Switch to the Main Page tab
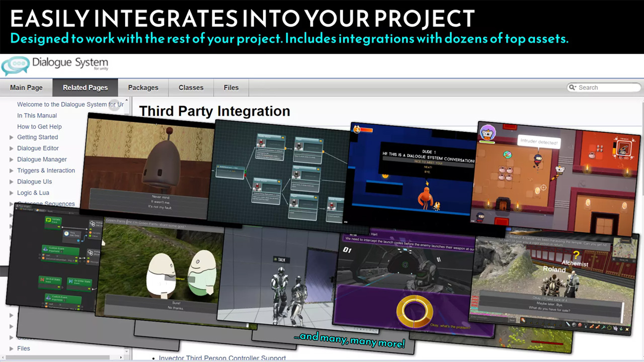Screen dimensions: 644x362 [26, 87]
